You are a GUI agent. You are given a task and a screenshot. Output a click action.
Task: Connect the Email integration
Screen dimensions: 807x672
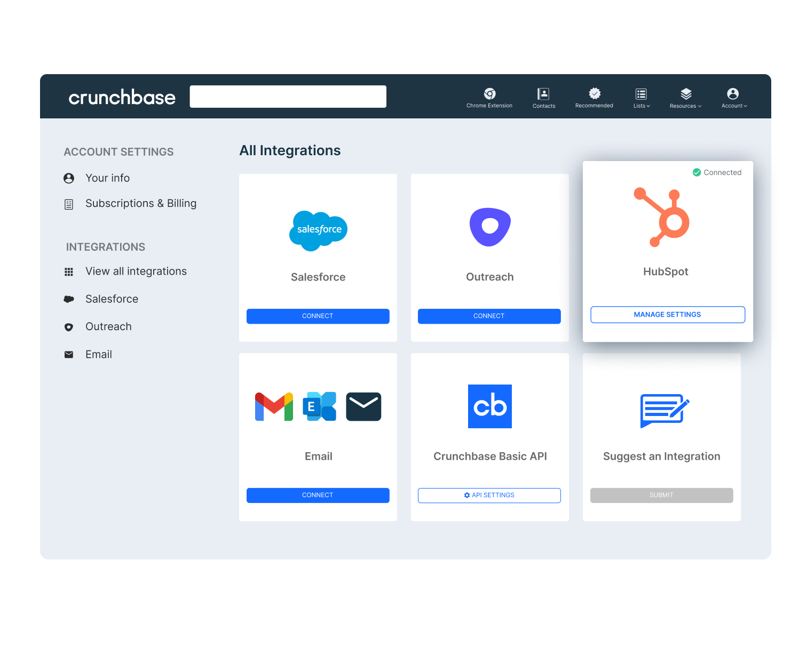coord(318,495)
